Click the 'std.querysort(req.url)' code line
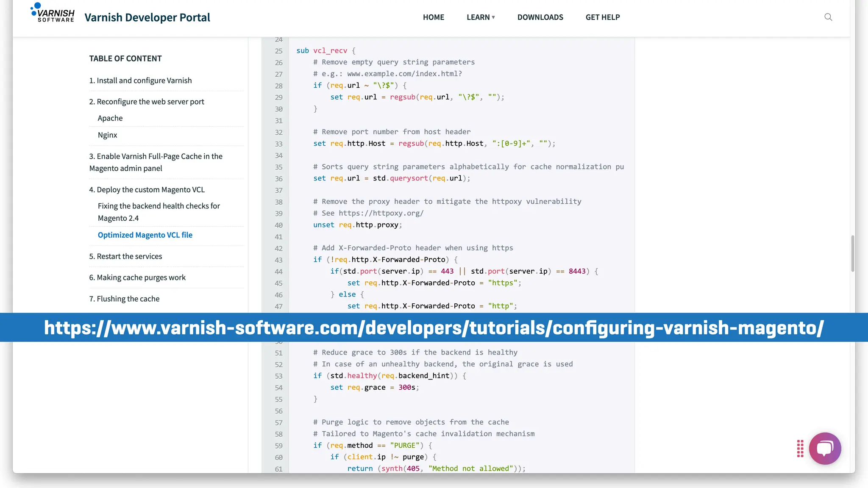Image resolution: width=868 pixels, height=488 pixels. tap(392, 178)
